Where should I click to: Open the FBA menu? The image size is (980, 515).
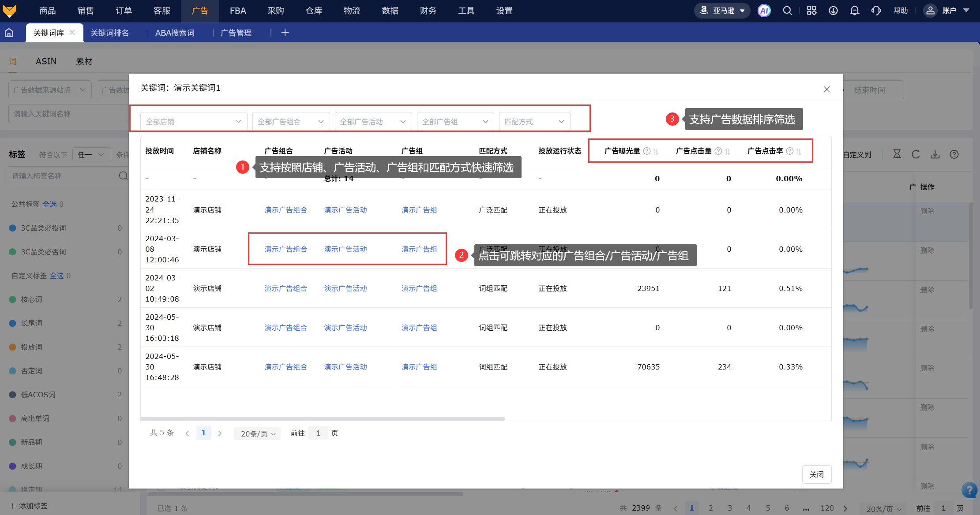point(238,11)
